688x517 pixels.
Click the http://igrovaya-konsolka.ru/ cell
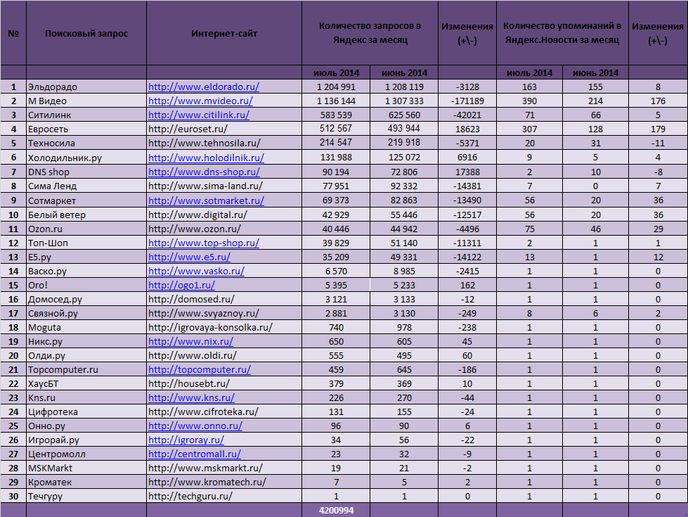tap(224, 327)
